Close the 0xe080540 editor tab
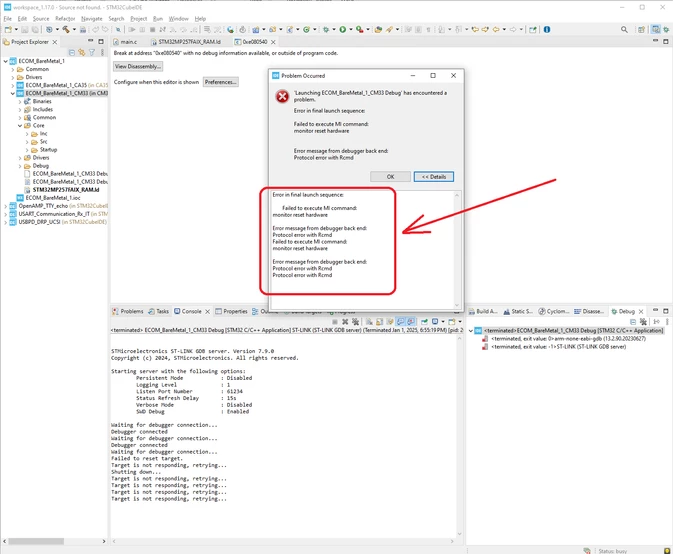 [273, 42]
